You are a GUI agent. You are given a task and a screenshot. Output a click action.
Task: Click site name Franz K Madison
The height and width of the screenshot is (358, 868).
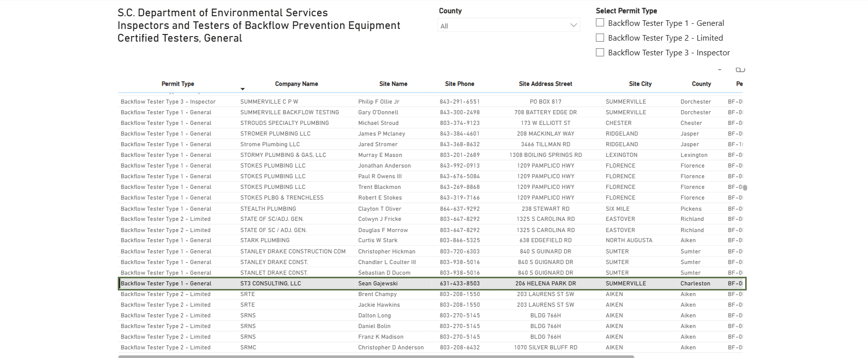pos(381,337)
